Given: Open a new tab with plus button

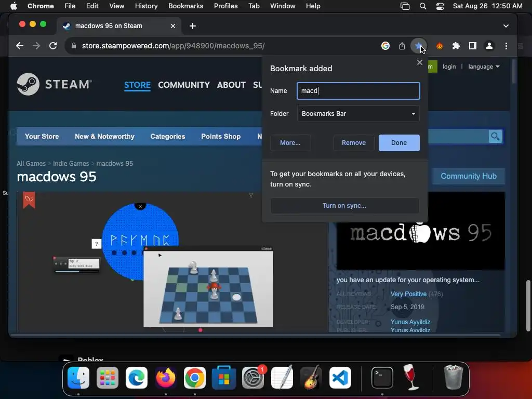Looking at the screenshot, I should coord(193,26).
